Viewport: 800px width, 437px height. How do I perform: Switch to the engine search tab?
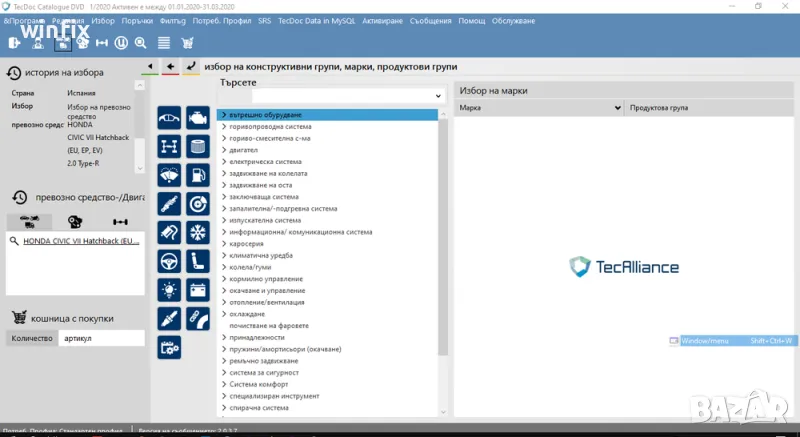coord(75,222)
